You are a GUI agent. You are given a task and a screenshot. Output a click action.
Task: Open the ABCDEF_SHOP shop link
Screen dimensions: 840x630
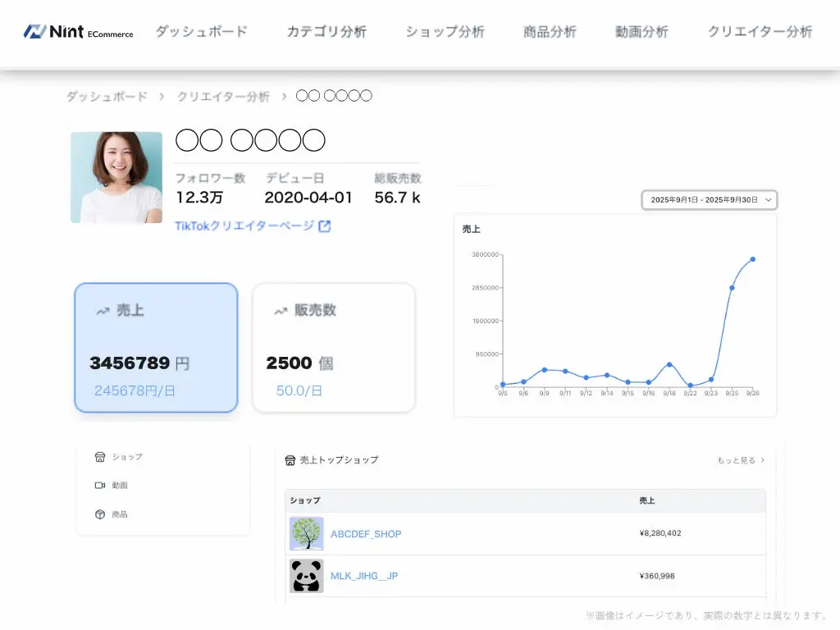(x=366, y=534)
